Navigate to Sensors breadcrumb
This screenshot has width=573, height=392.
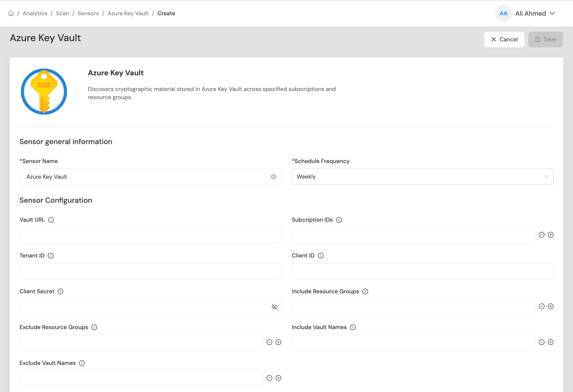(x=88, y=13)
